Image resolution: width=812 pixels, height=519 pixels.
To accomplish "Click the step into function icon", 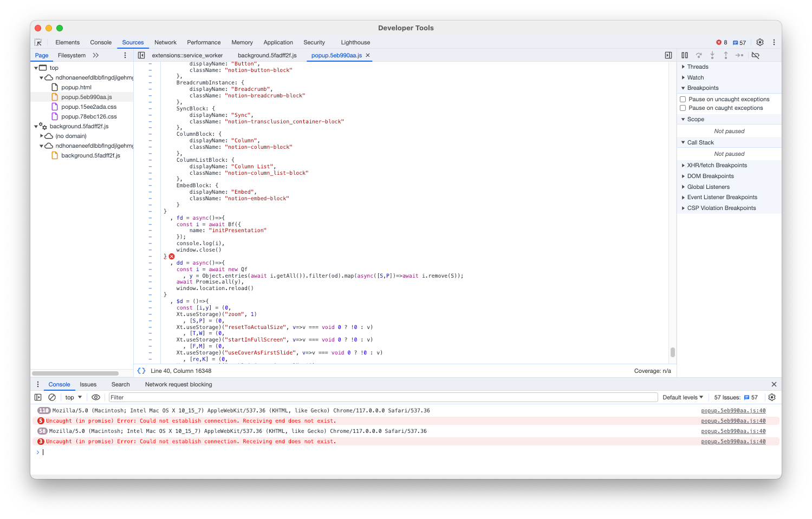I will click(x=712, y=55).
